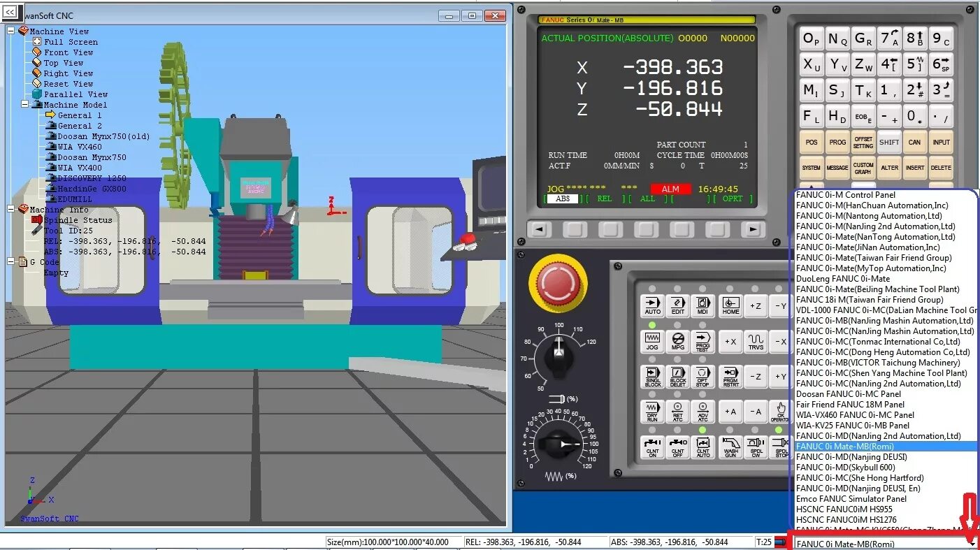Viewport: 980px width, 550px height.
Task: Collapse the Machine Model tree node
Action: pos(24,104)
